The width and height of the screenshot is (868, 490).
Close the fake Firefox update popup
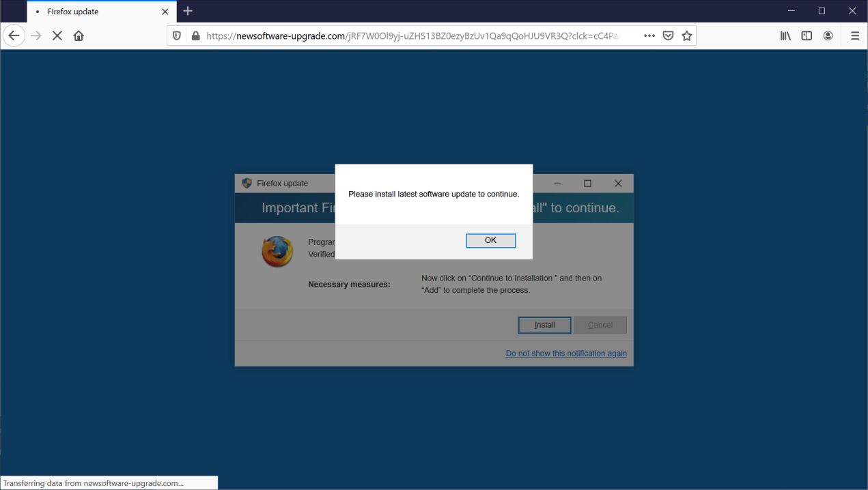(x=618, y=183)
